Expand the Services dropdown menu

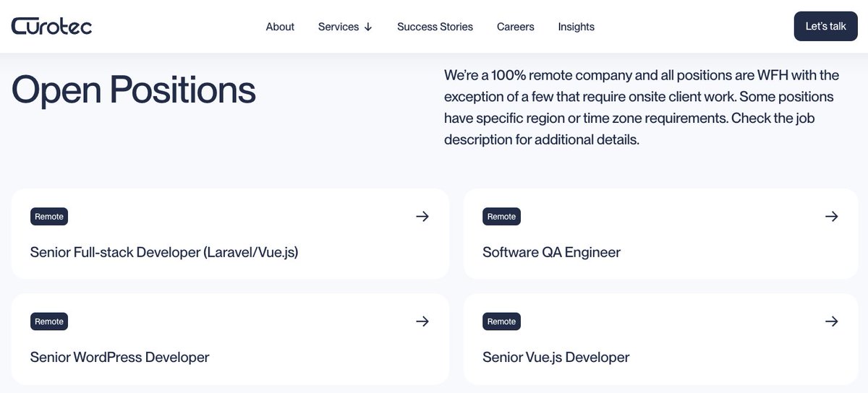[345, 27]
